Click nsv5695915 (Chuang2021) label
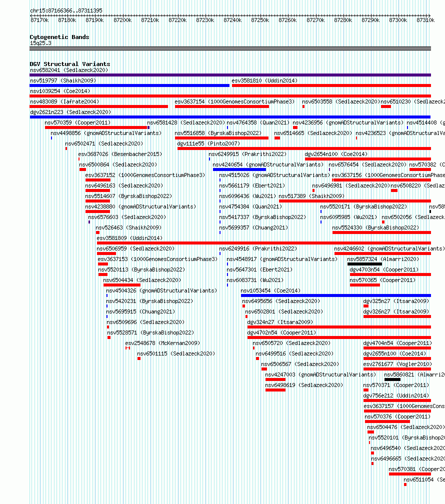445x504 pixels. [x=140, y=312]
